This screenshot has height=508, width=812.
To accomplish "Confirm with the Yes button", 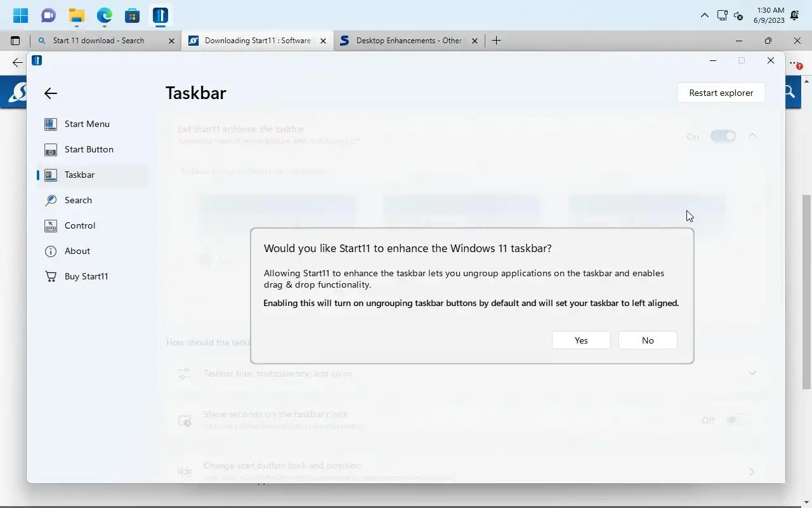I will click(x=581, y=340).
